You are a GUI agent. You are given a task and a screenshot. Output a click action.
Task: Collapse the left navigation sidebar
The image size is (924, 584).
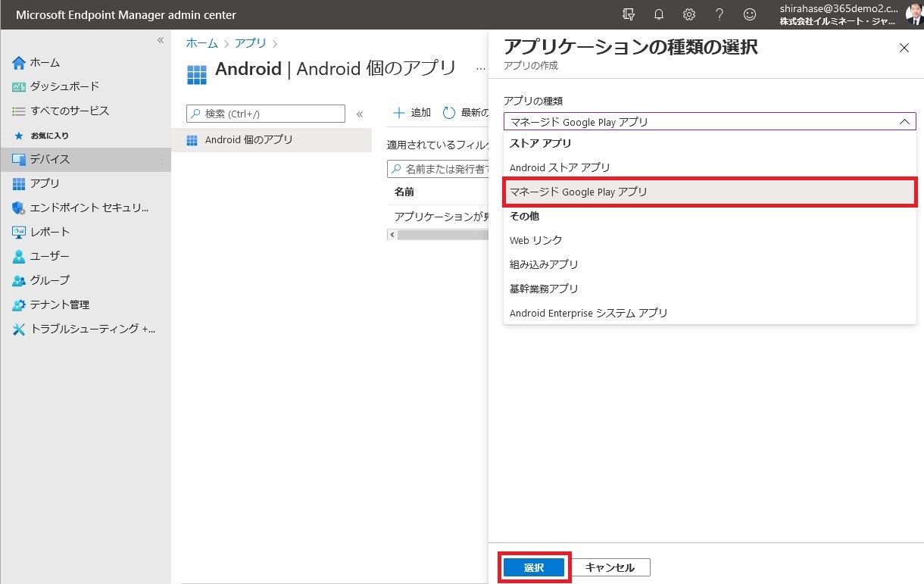click(161, 40)
